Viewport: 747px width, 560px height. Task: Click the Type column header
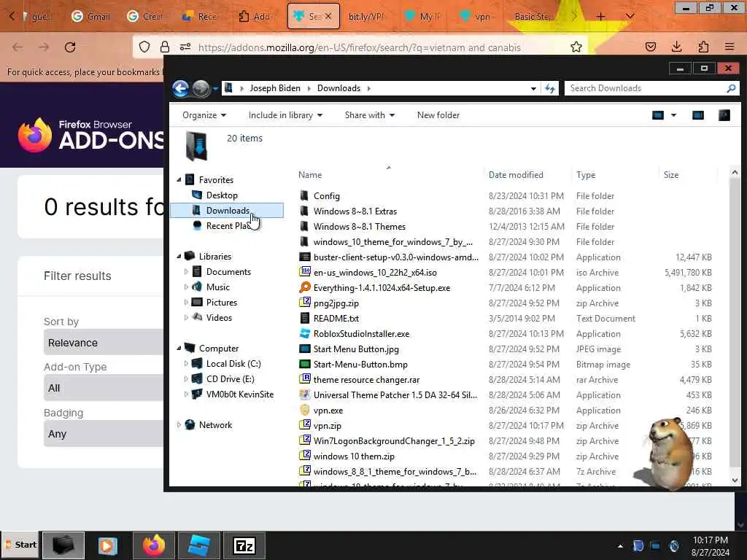pos(586,175)
